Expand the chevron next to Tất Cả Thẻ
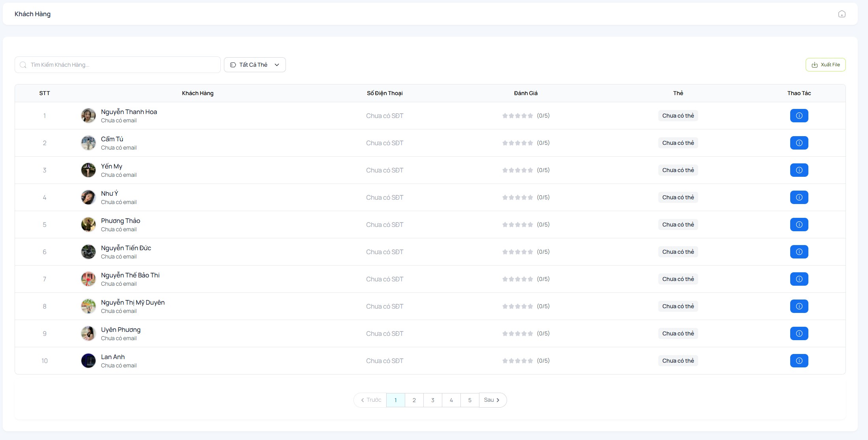Screen dimensions: 868x440 coord(276,65)
